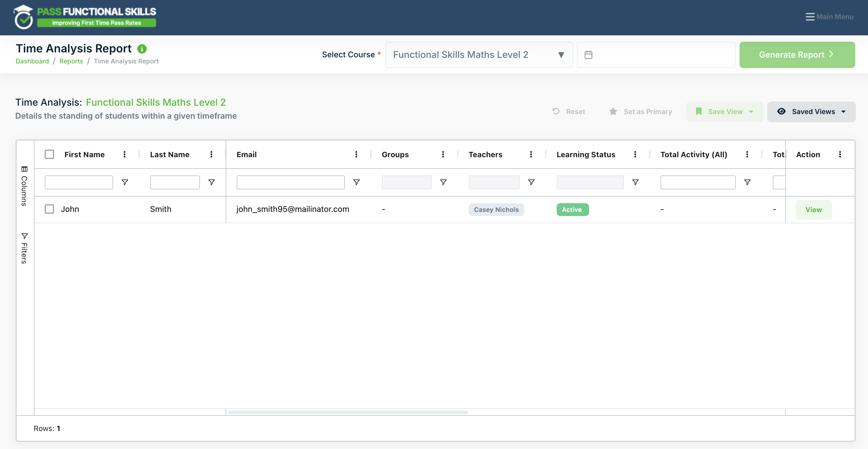Click the green info icon beside Time Analysis Report
Image resolution: width=868 pixels, height=449 pixels.
click(x=142, y=49)
